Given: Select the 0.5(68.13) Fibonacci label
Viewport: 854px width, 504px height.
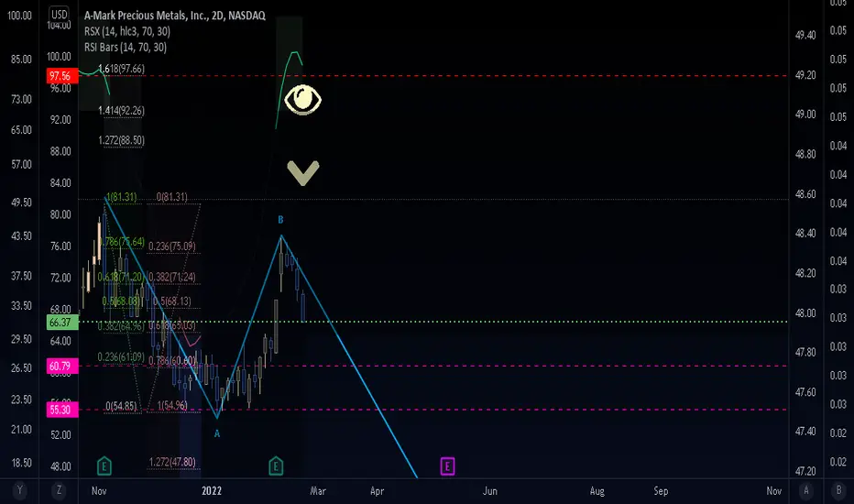Looking at the screenshot, I should coord(171,301).
